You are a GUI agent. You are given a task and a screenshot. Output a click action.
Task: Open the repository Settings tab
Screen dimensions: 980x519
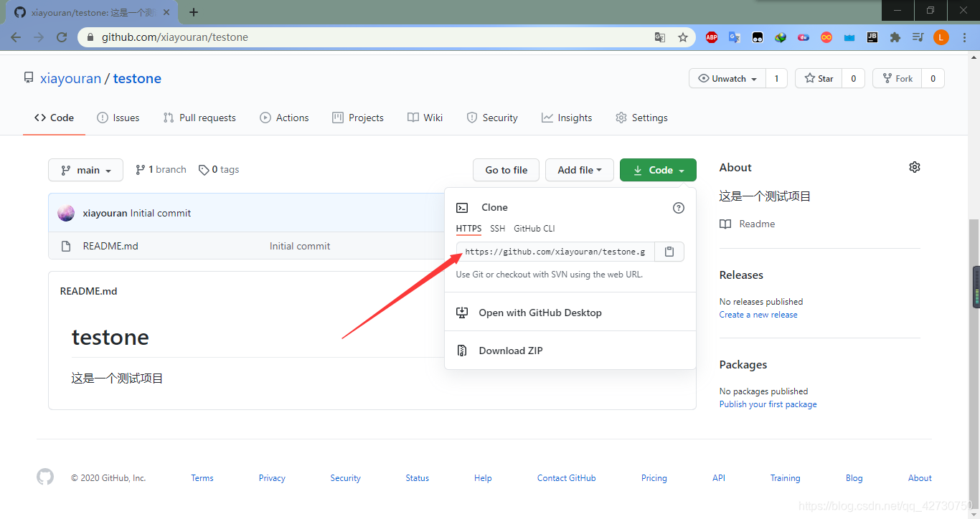pos(641,118)
